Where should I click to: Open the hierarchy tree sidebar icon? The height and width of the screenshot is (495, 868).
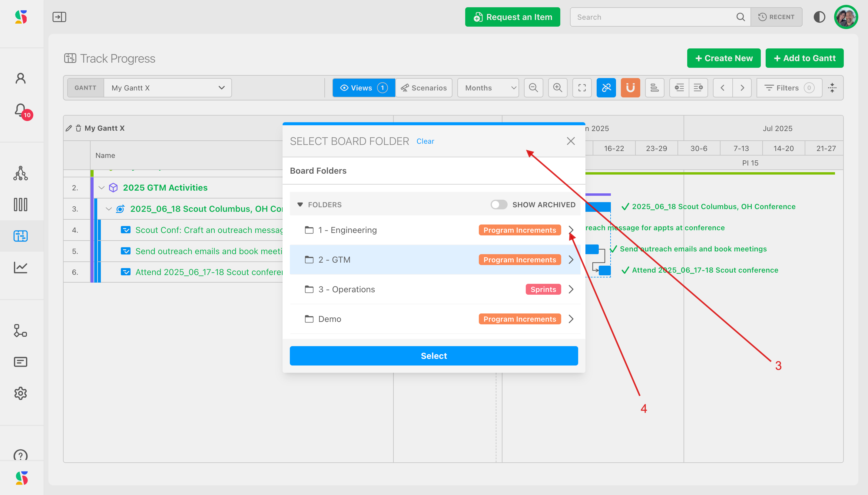pyautogui.click(x=20, y=173)
